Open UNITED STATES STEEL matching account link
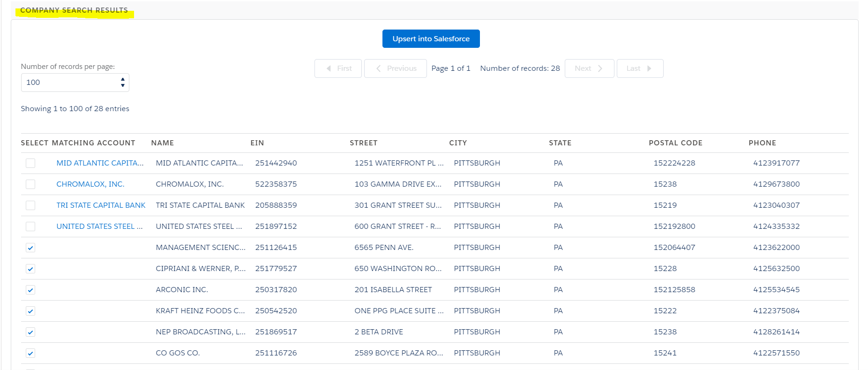This screenshot has width=868, height=370. pyautogui.click(x=99, y=227)
